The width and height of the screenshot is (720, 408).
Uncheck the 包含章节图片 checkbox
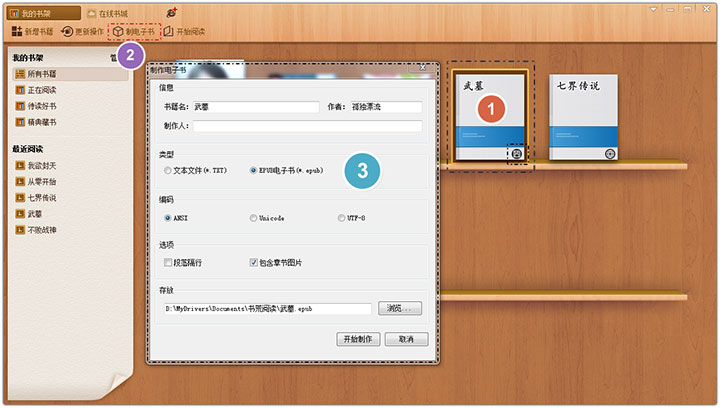tap(254, 263)
